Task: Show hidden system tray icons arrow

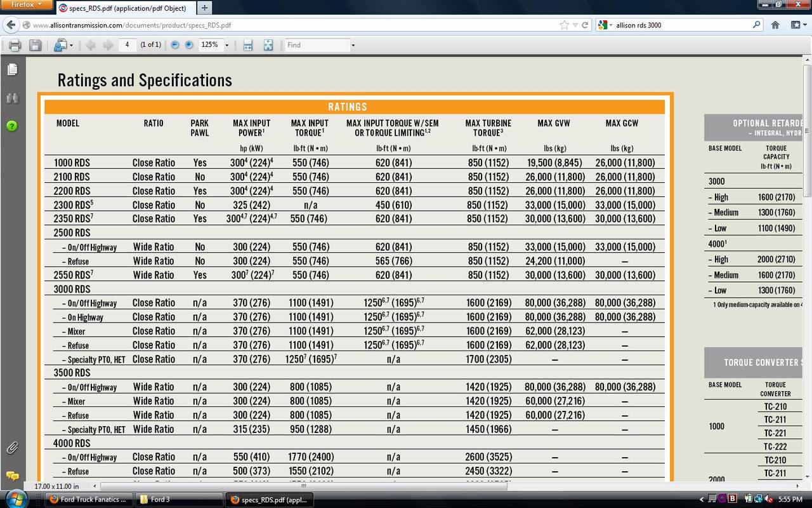Action: click(702, 500)
